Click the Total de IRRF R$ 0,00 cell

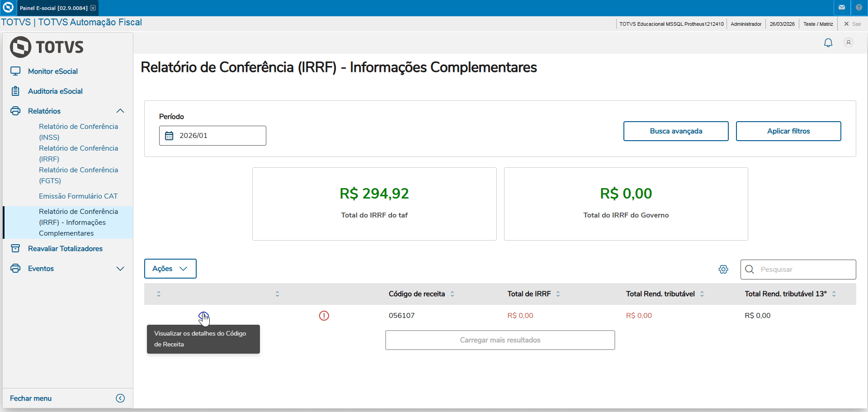pyautogui.click(x=520, y=316)
